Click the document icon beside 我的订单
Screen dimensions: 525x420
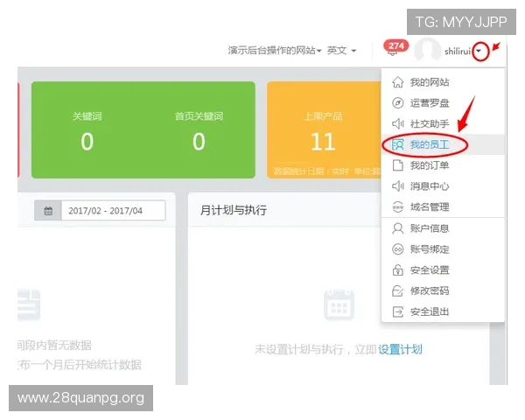397,165
